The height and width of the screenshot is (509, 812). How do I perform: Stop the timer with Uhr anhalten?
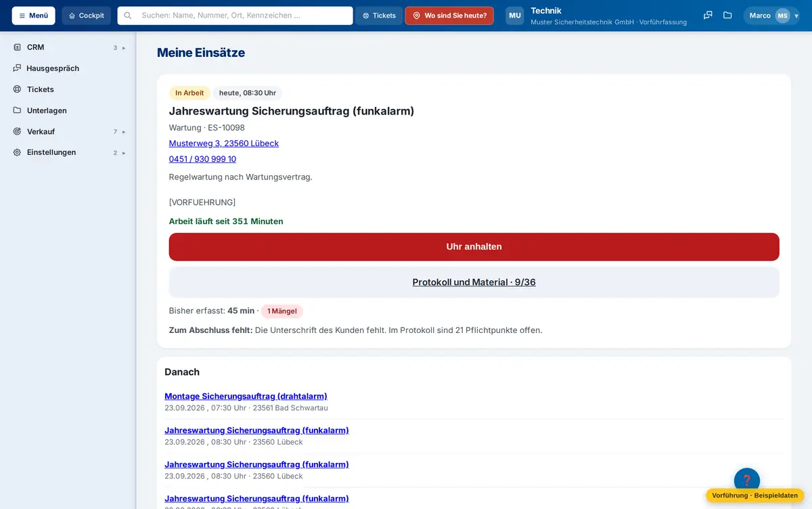(x=474, y=247)
